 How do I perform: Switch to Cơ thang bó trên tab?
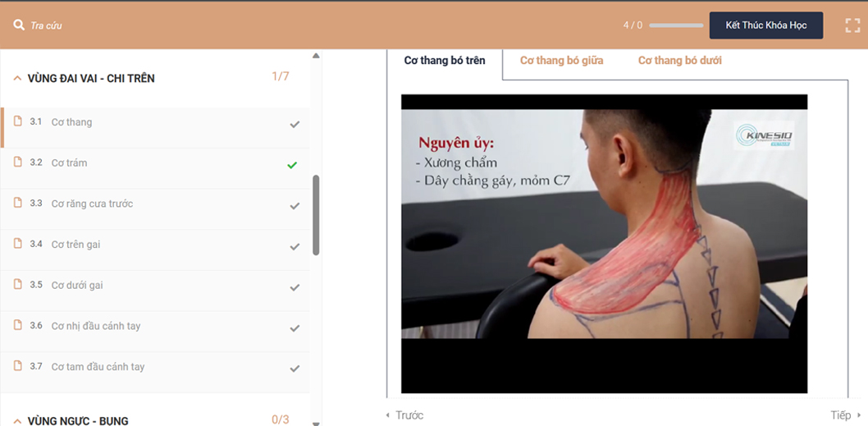pos(445,61)
